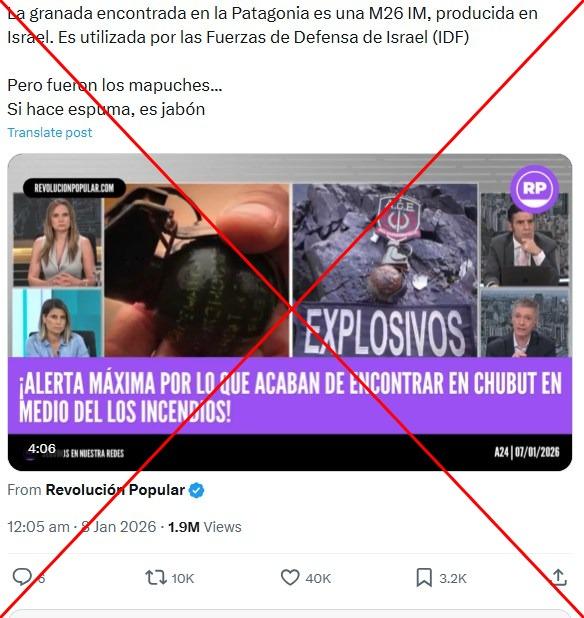
Task: Open the 1.9M Views count
Action: 205,527
